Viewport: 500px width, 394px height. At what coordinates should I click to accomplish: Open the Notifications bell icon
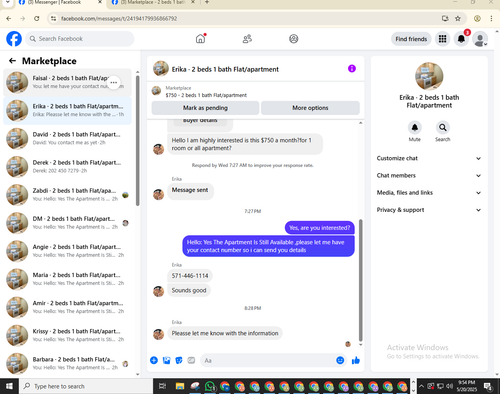click(x=461, y=39)
